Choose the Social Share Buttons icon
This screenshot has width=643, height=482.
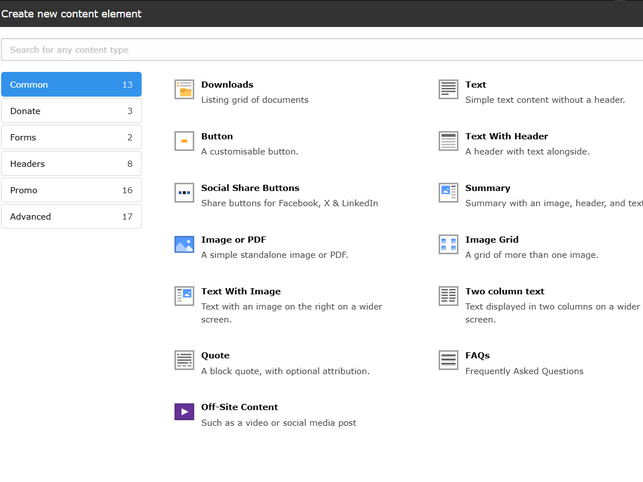[184, 193]
